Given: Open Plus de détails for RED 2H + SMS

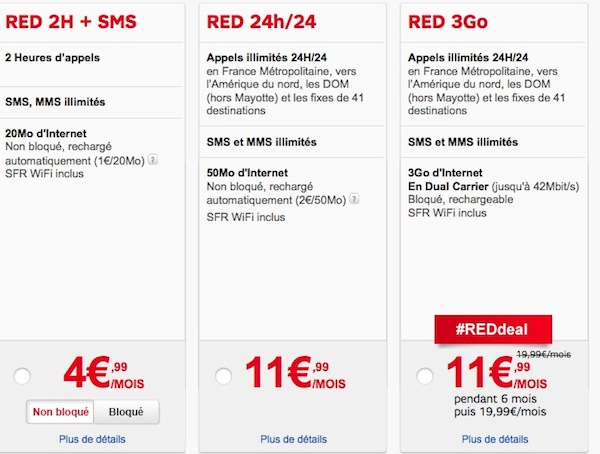Looking at the screenshot, I should coord(92,439).
